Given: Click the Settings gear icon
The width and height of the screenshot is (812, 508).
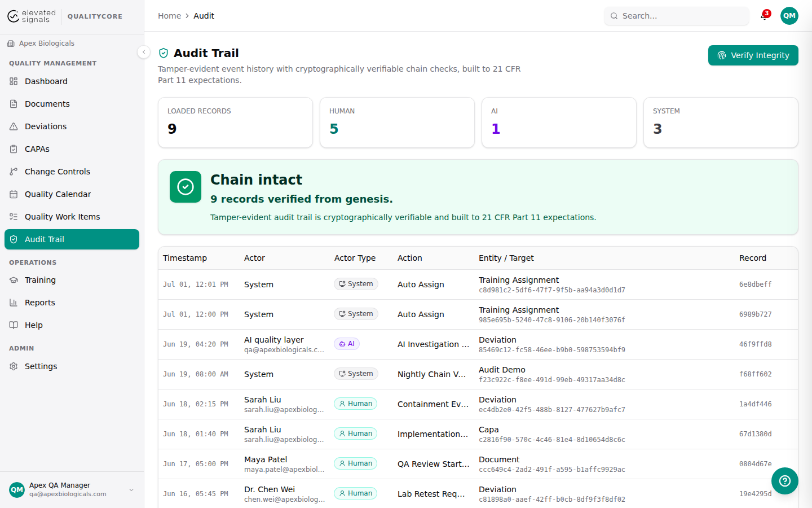Looking at the screenshot, I should [14, 366].
